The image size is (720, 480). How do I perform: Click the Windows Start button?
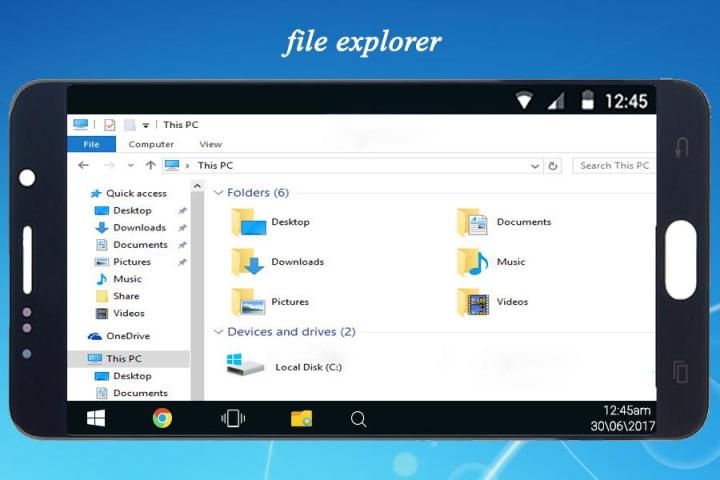coord(96,418)
